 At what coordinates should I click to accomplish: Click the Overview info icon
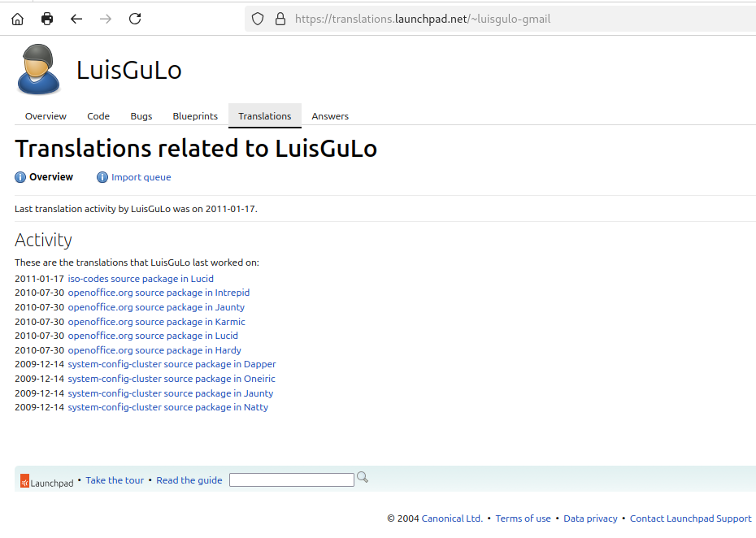20,177
